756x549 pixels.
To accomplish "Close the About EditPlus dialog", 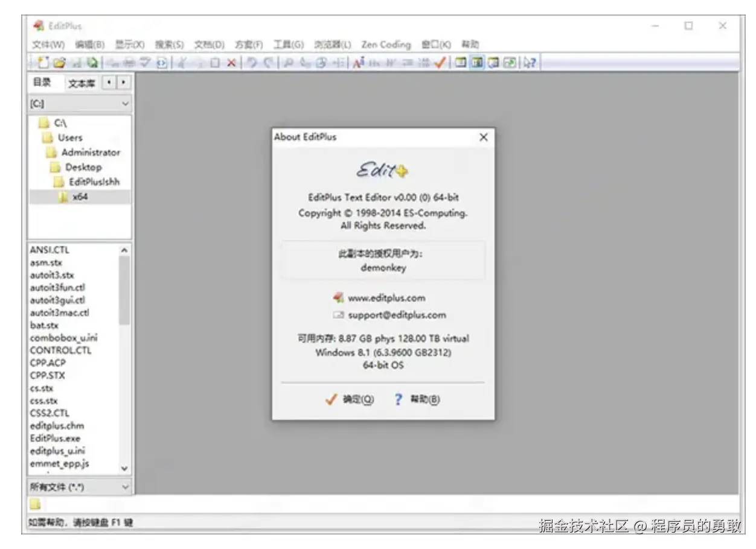I will pos(483,137).
